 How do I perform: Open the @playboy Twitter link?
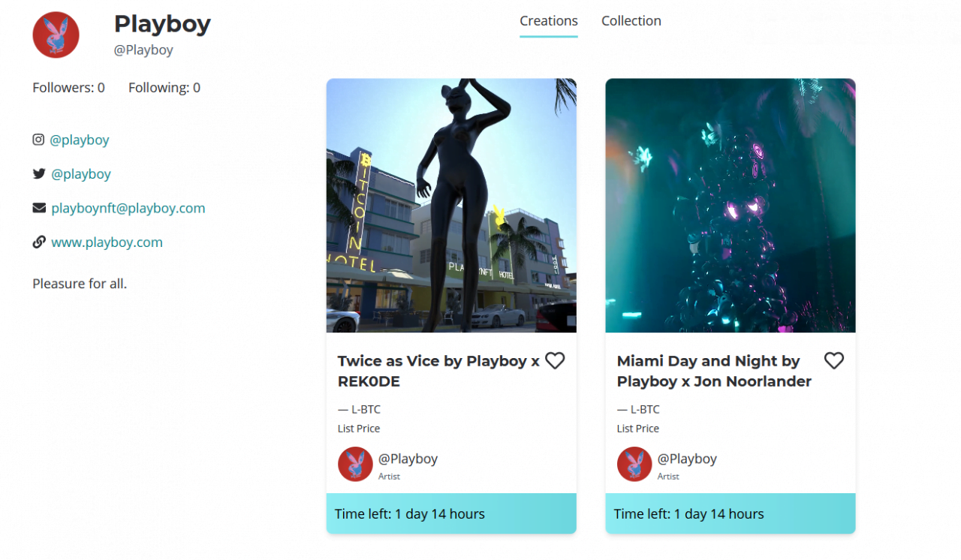[x=81, y=174]
